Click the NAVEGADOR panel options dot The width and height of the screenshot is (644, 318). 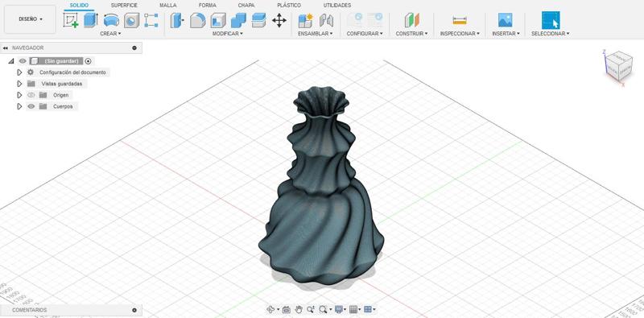(x=134, y=48)
